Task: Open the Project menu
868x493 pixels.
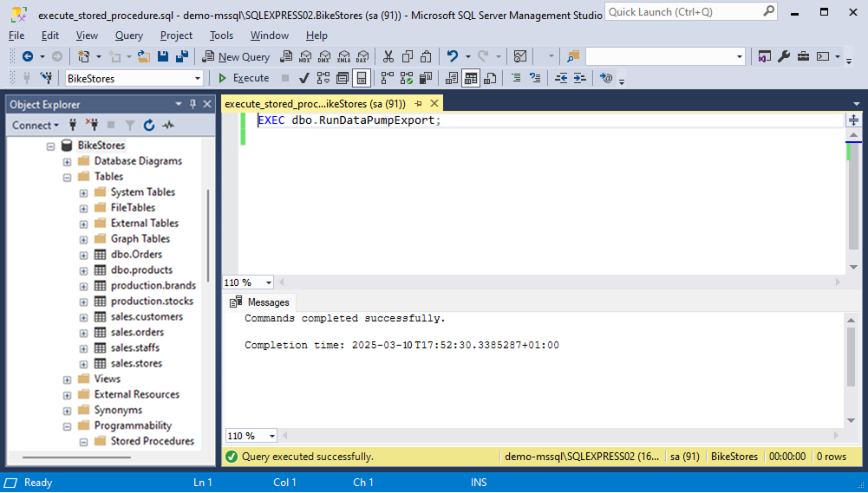Action: 176,36
